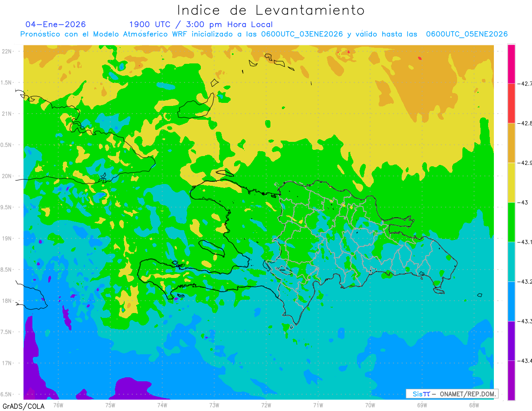Click the '69W' longitude label
This screenshot has width=532, height=411.
coord(422,405)
